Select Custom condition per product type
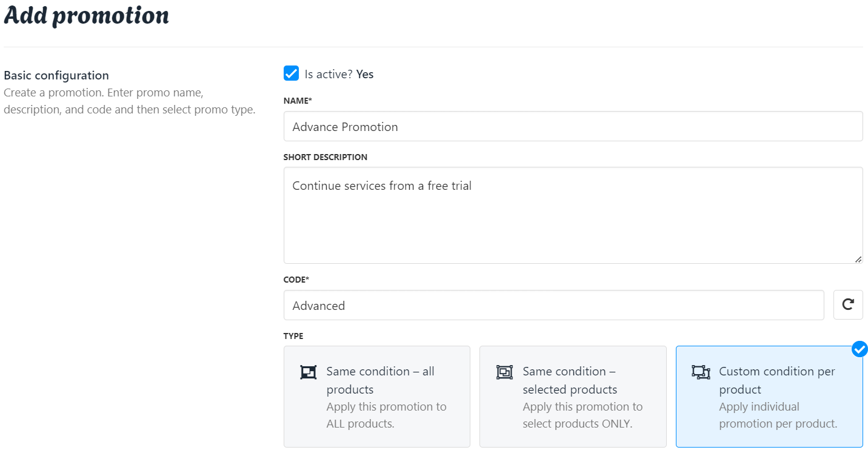Image resolution: width=868 pixels, height=450 pixels. [x=769, y=397]
